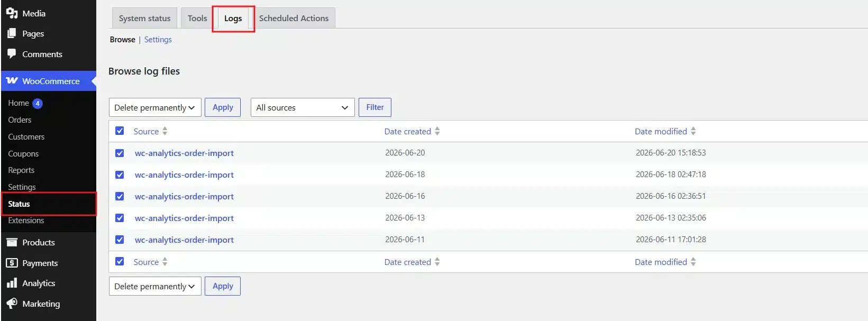The width and height of the screenshot is (868, 321).
Task: Sort by Date created using footer arrows
Action: pyautogui.click(x=437, y=262)
